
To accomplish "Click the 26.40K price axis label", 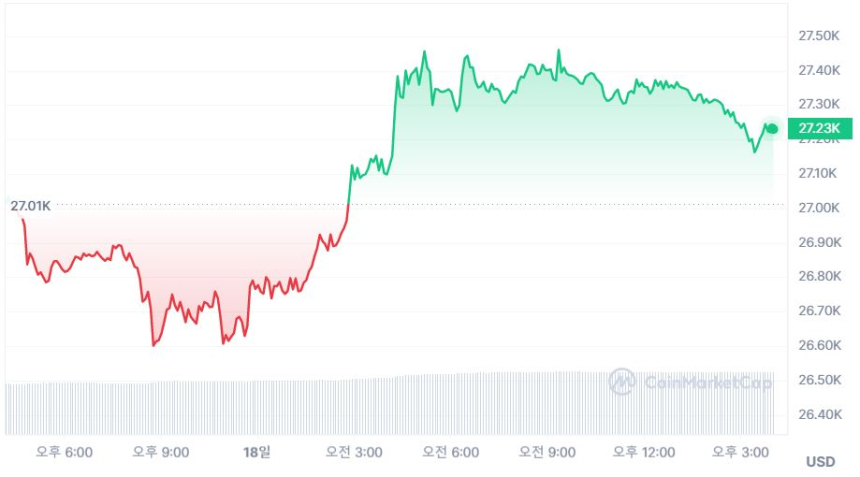I will [818, 414].
